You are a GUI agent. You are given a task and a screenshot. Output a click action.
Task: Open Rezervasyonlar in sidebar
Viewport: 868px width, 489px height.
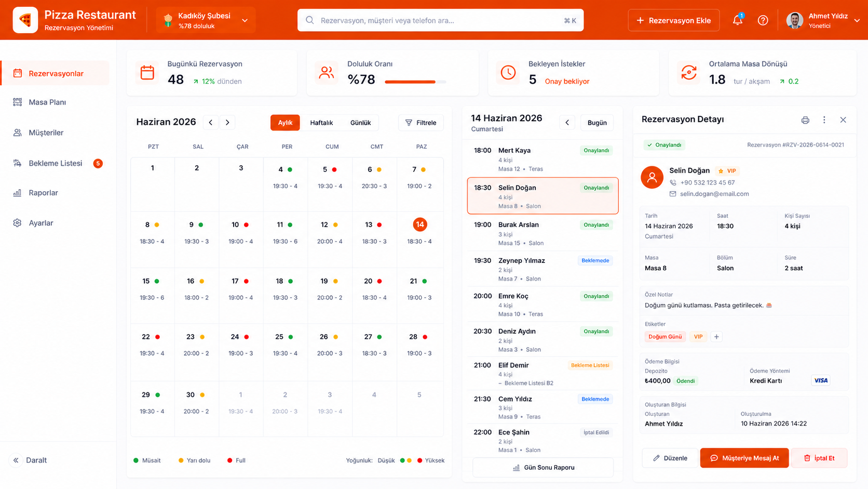coord(56,73)
